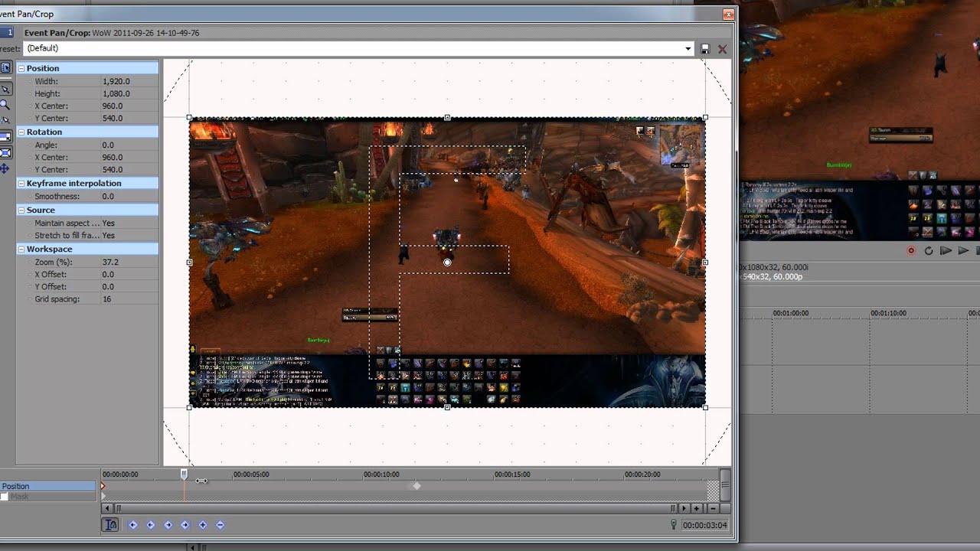Screen dimensions: 980x551
Task: Click the Workspace Y Offset value
Action: pos(129,286)
